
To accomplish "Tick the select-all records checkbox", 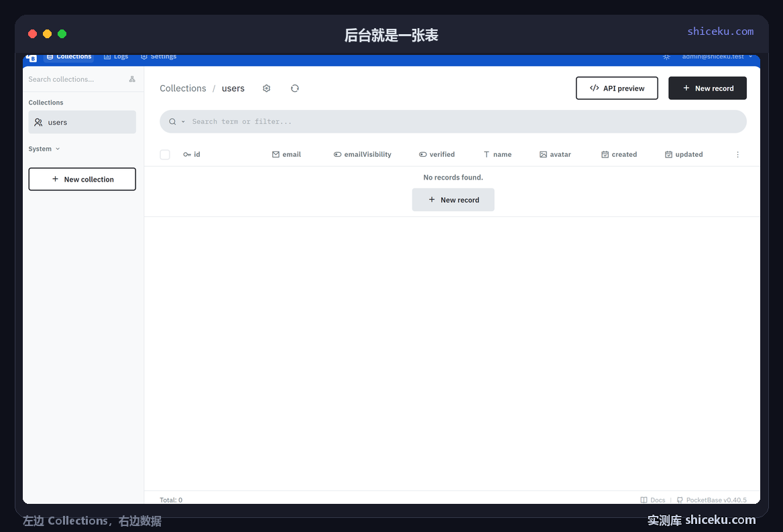I will pyautogui.click(x=165, y=155).
